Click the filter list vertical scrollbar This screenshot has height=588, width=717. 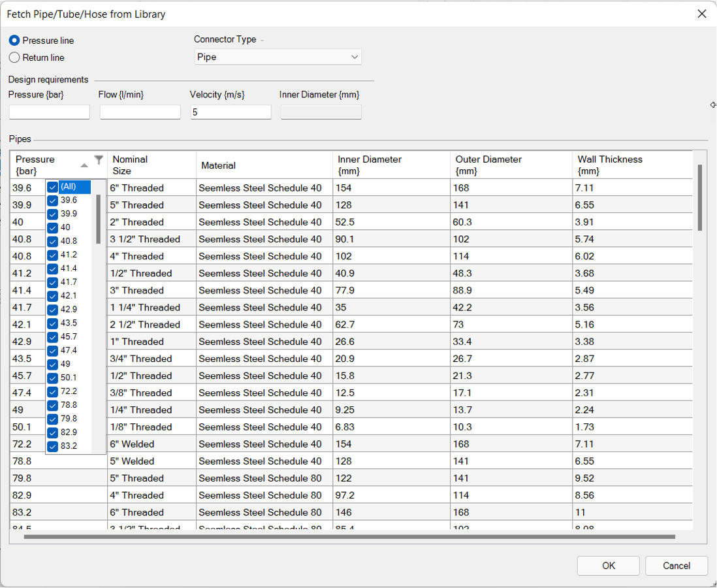point(99,219)
